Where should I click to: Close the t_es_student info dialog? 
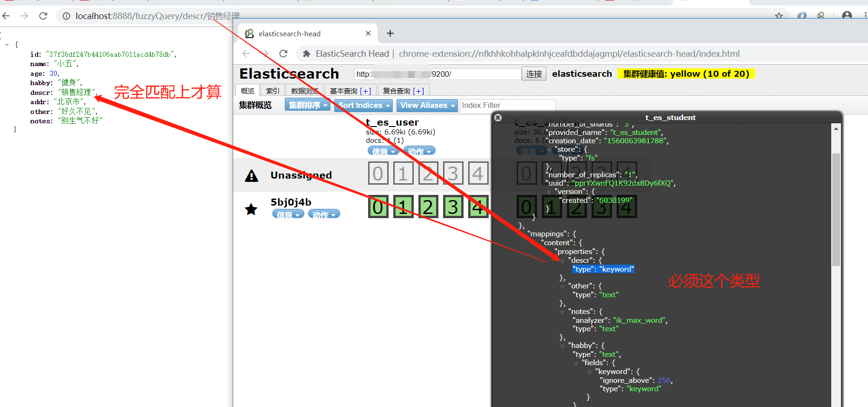click(x=498, y=118)
